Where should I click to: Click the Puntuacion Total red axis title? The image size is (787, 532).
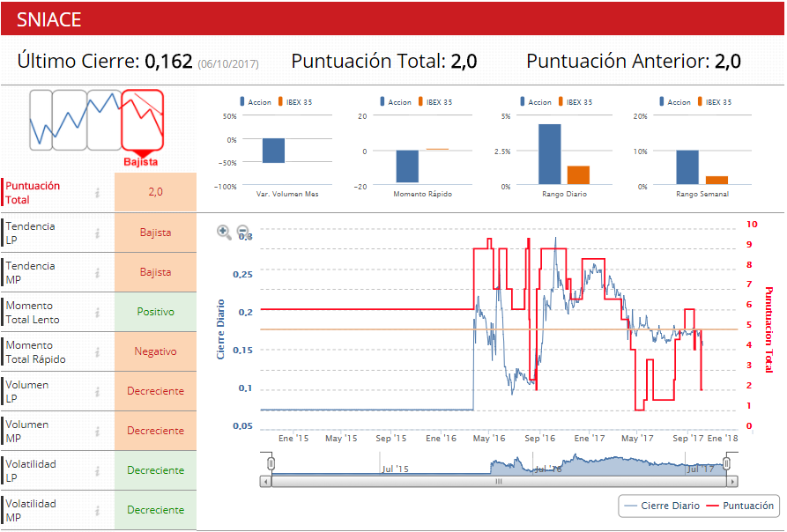click(x=768, y=330)
